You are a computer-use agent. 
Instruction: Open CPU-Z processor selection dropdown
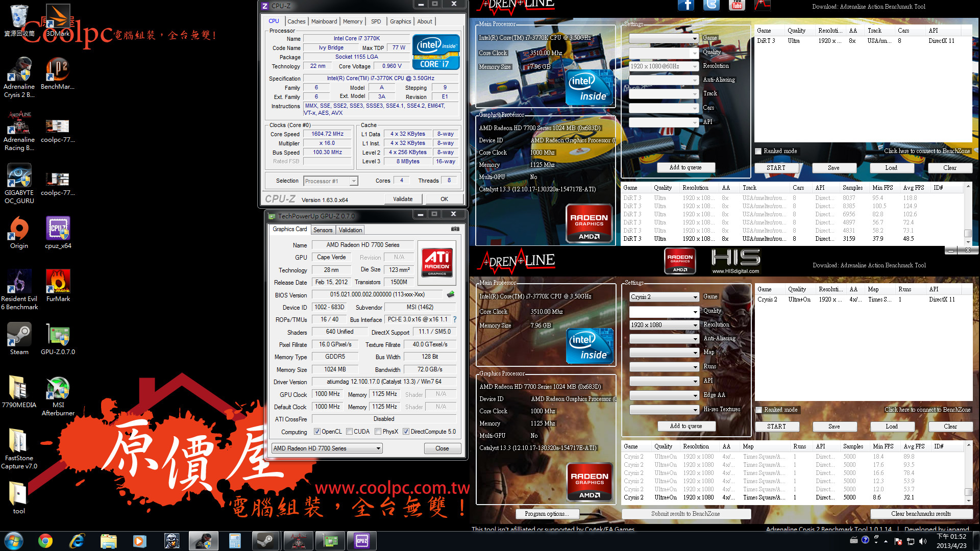[x=330, y=181]
